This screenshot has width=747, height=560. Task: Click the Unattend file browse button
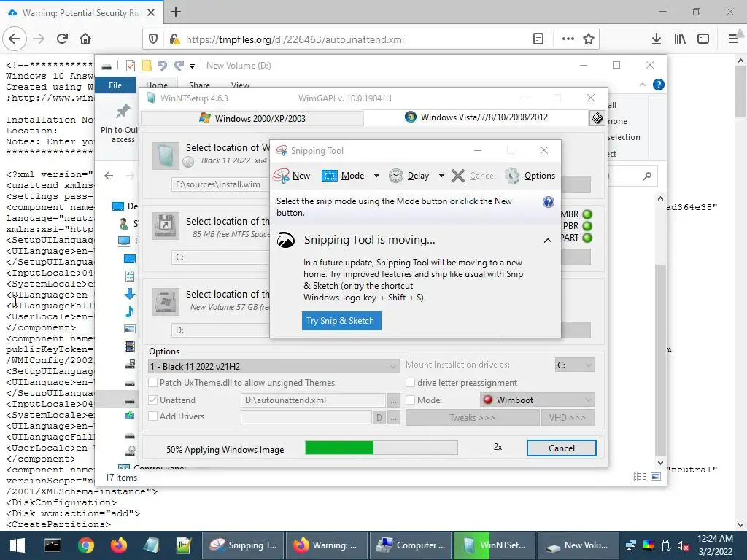tap(393, 401)
